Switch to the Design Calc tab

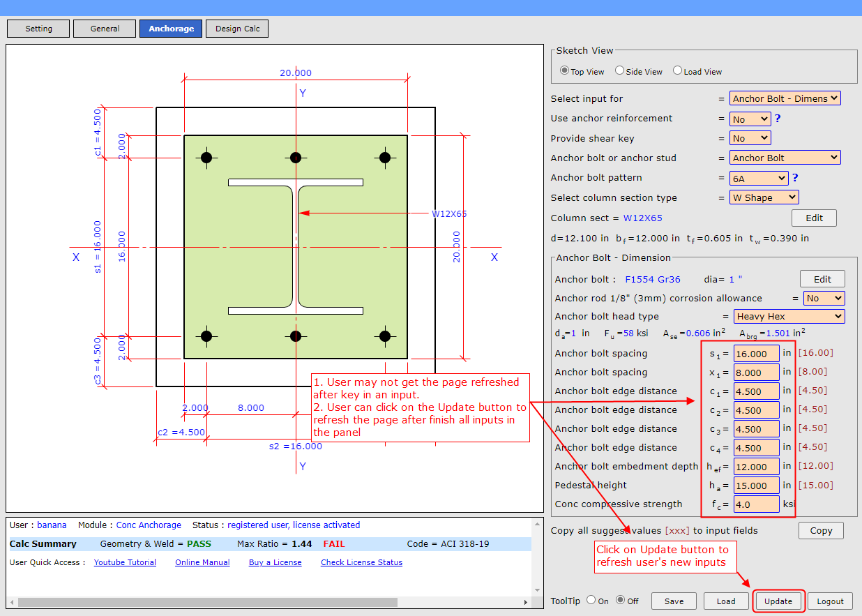(x=237, y=29)
